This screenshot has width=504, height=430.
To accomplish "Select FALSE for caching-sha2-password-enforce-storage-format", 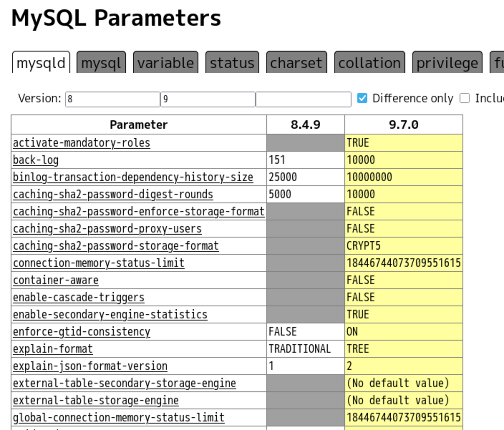I will [x=361, y=212].
